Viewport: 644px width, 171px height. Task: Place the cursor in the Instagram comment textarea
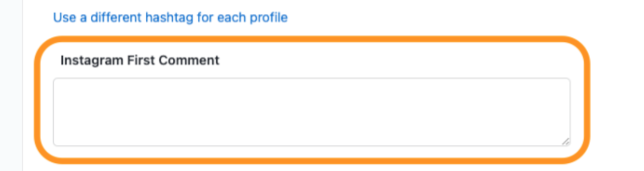tap(312, 112)
